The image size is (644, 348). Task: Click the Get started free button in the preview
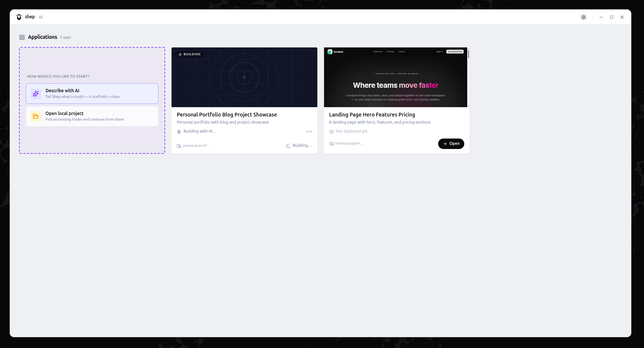(455, 52)
